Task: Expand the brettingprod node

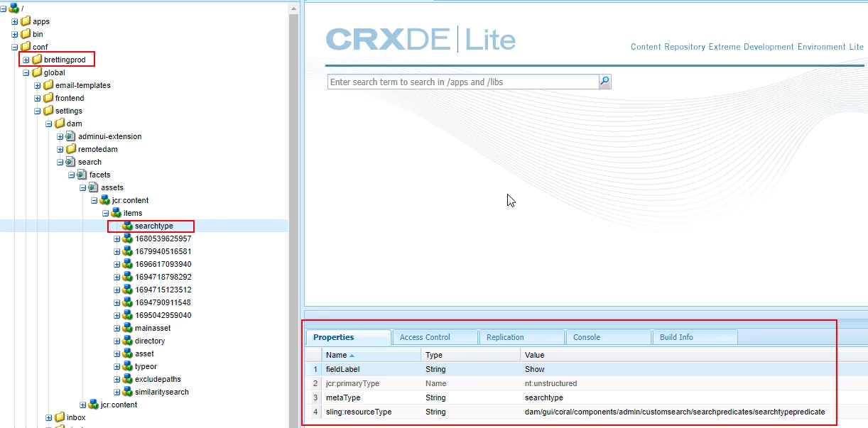Action: (x=26, y=60)
